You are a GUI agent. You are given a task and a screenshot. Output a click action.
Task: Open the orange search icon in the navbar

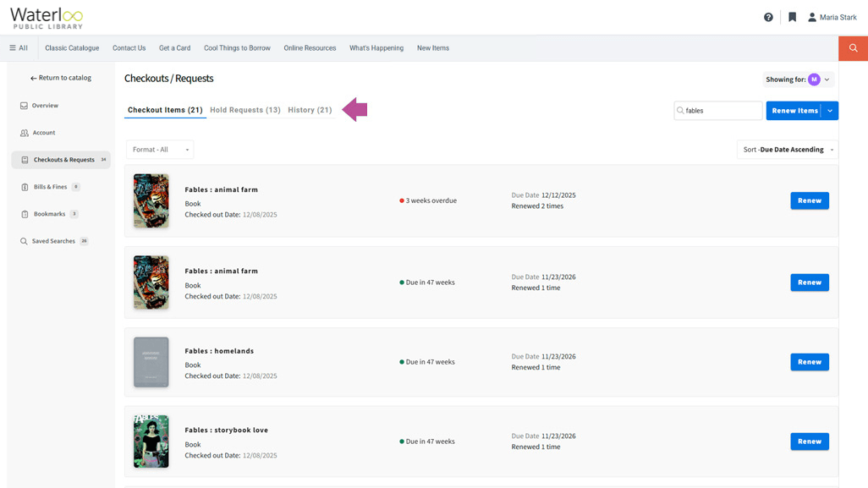pyautogui.click(x=853, y=48)
